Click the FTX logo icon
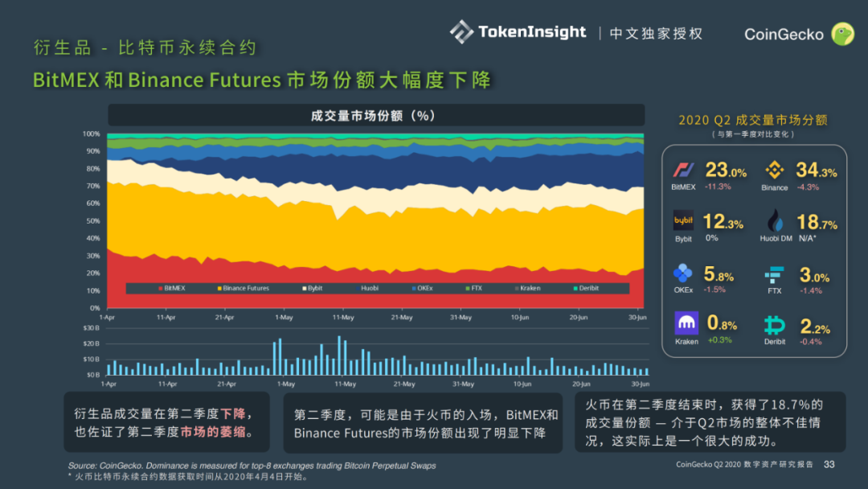868x489 pixels. [775, 274]
